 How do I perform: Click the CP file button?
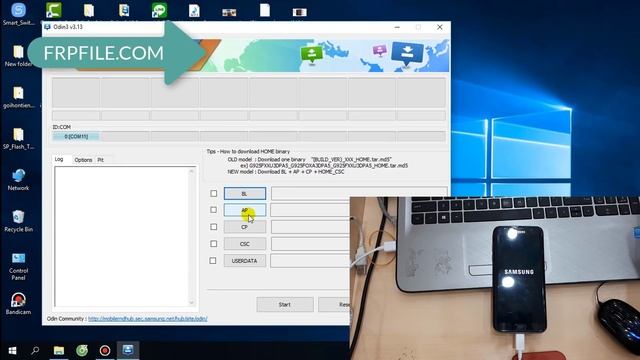[x=244, y=227]
